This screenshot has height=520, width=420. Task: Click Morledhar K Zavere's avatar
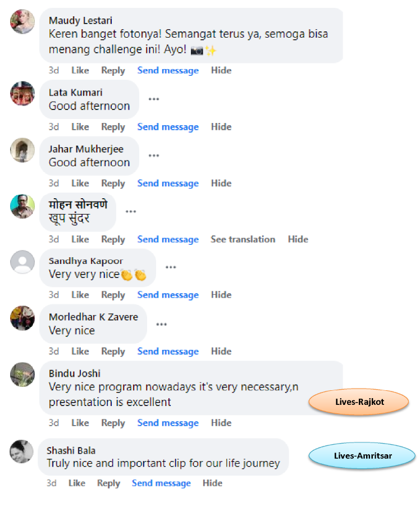coord(22,318)
